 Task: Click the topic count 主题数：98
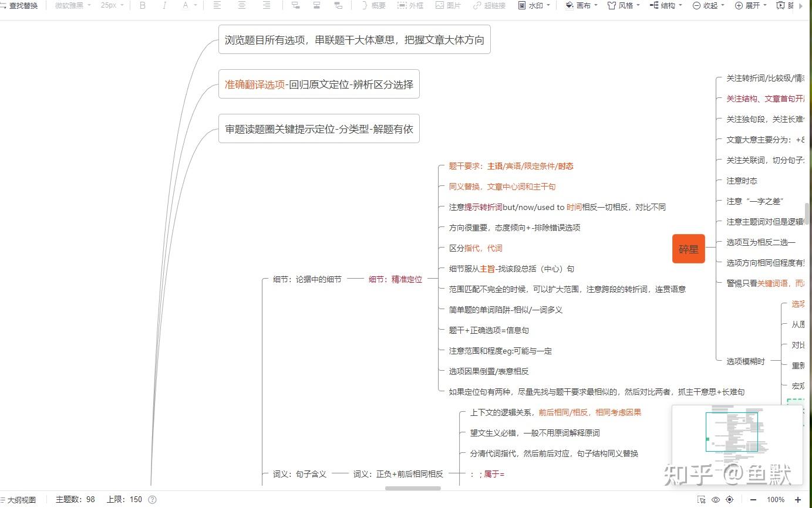pyautogui.click(x=75, y=500)
